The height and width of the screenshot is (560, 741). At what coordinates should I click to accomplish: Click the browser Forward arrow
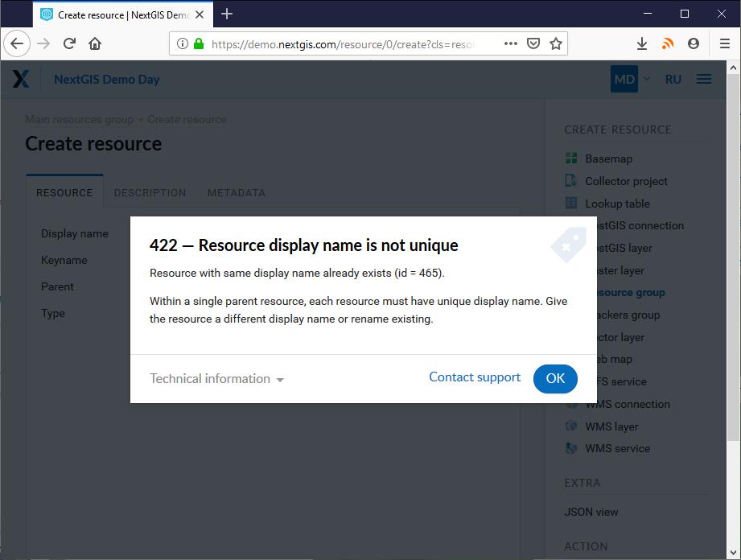click(x=43, y=43)
